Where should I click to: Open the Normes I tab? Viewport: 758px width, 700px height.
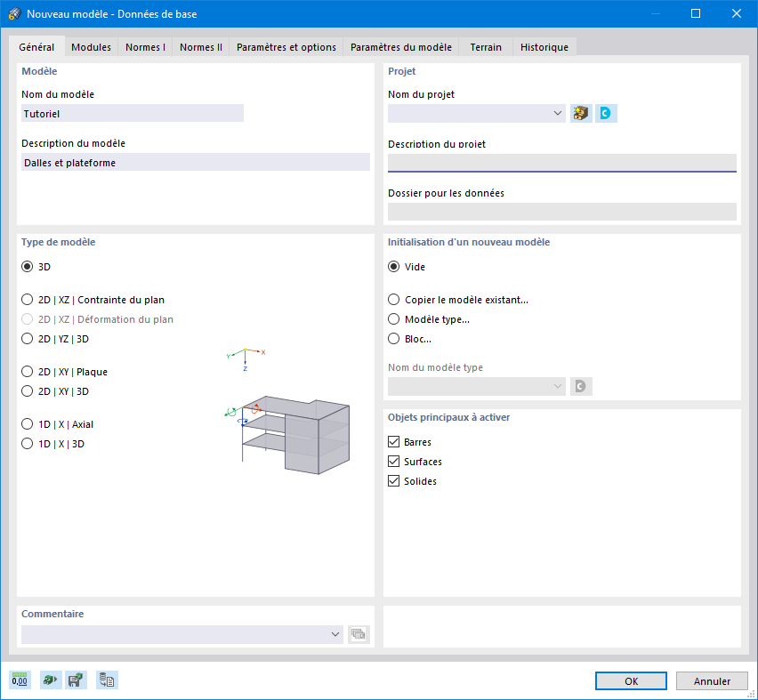click(145, 47)
